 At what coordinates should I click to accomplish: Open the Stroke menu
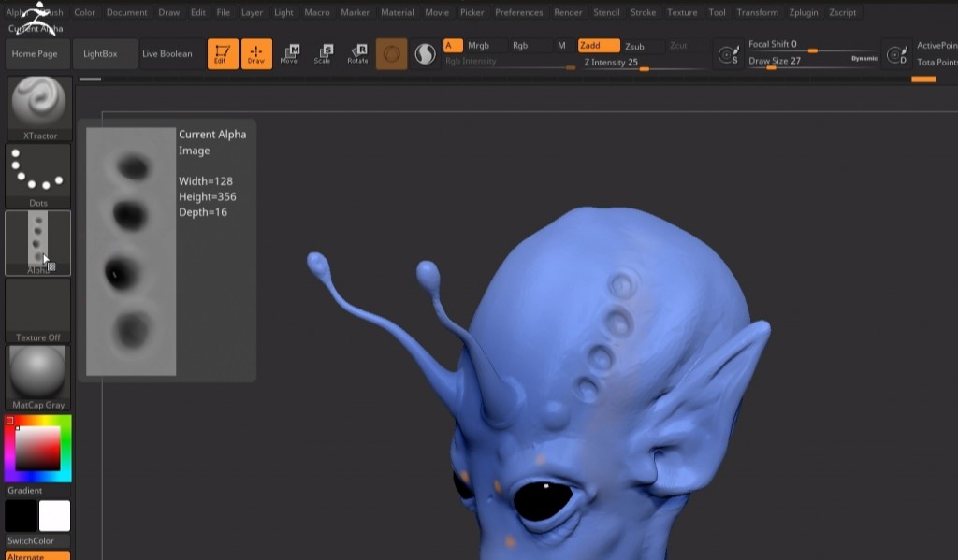[x=643, y=13]
